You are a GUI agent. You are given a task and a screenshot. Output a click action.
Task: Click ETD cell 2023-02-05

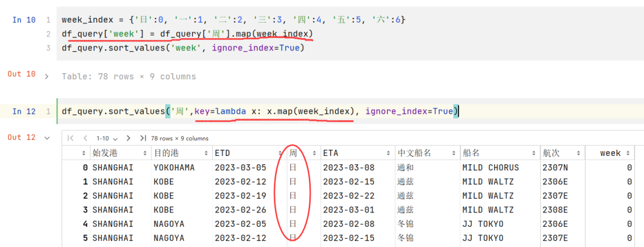241,224
